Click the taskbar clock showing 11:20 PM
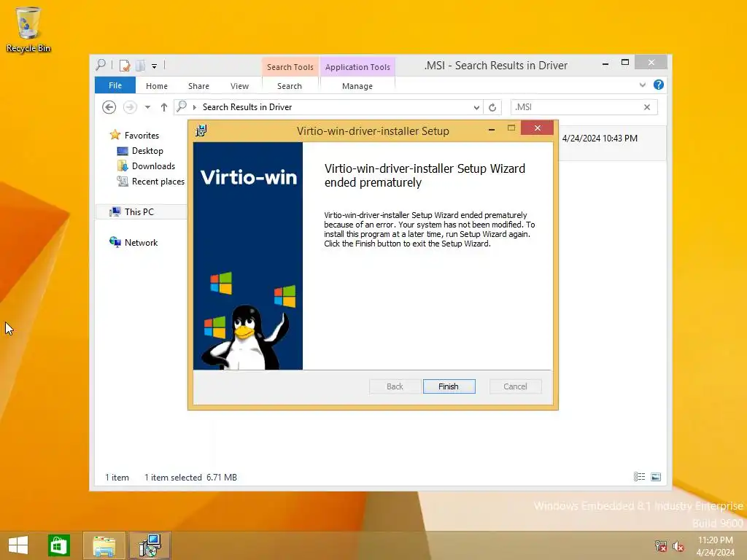 point(715,545)
